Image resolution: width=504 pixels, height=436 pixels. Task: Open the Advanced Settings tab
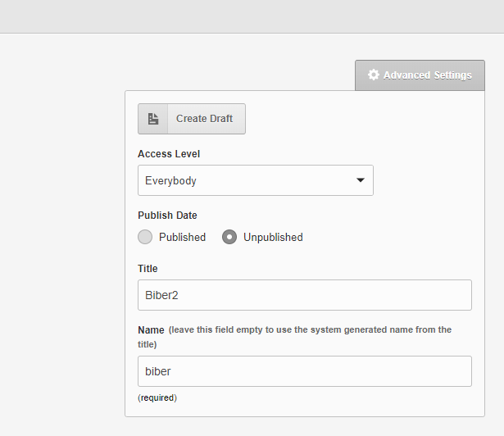click(x=420, y=75)
